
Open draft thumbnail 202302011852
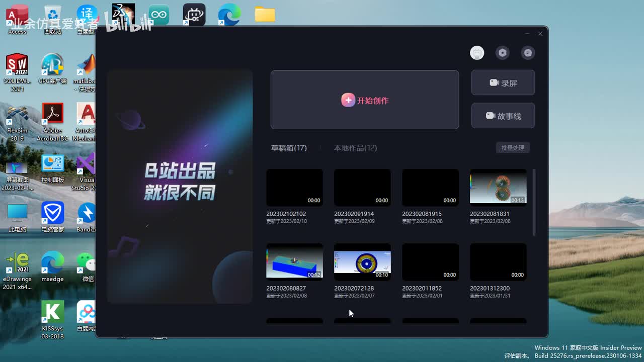click(430, 262)
